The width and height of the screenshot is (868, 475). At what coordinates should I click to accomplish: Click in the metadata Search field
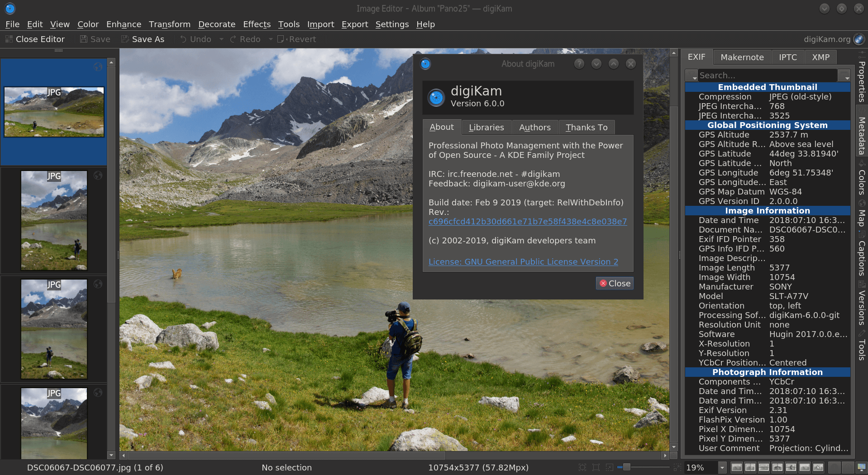point(768,76)
